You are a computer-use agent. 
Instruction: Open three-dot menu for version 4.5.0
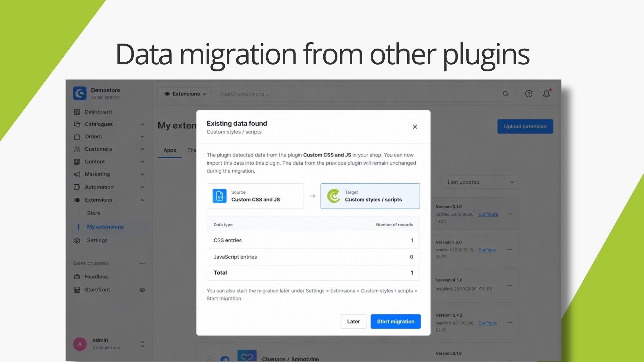(x=510, y=286)
